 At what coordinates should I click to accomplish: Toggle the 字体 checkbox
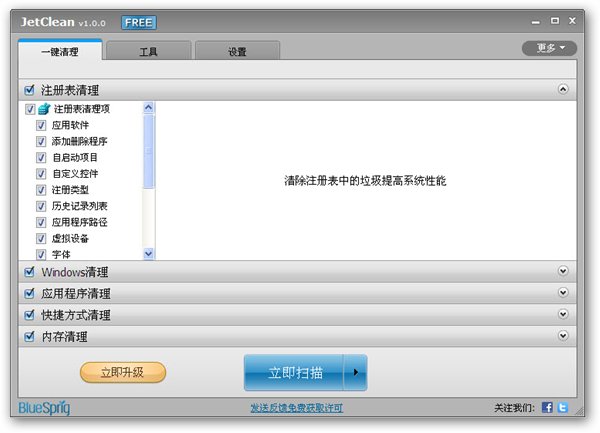tap(41, 254)
